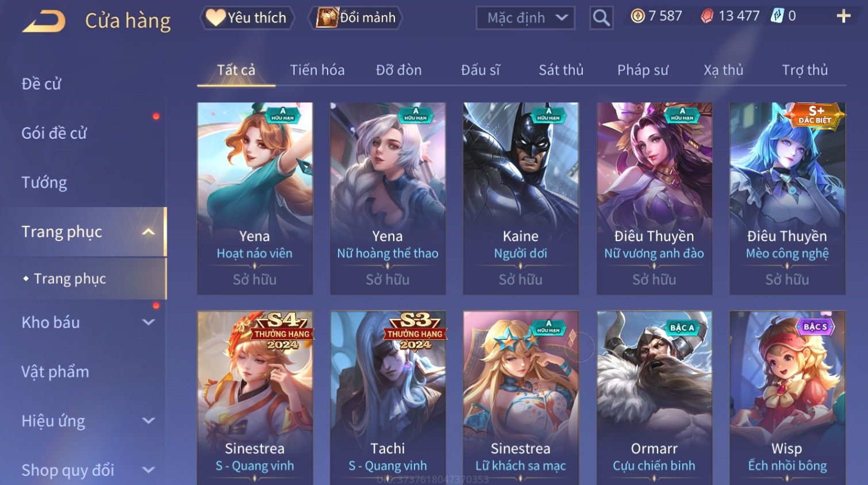Click the heart icon in Yêu thích
868x485 pixels.
(216, 18)
